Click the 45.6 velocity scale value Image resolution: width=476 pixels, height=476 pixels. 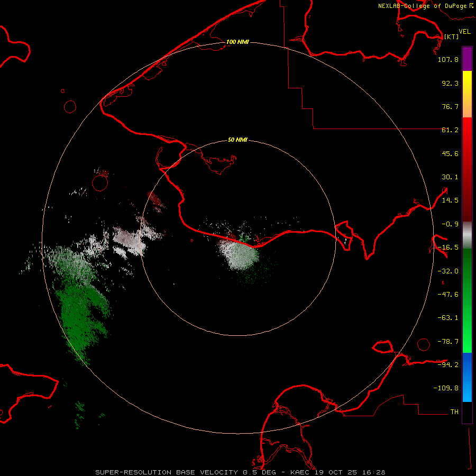pyautogui.click(x=450, y=153)
